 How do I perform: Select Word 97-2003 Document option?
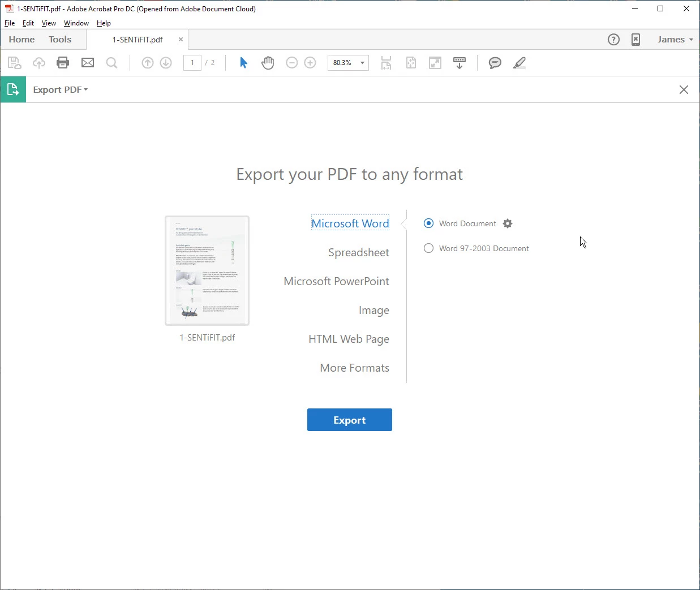point(428,248)
